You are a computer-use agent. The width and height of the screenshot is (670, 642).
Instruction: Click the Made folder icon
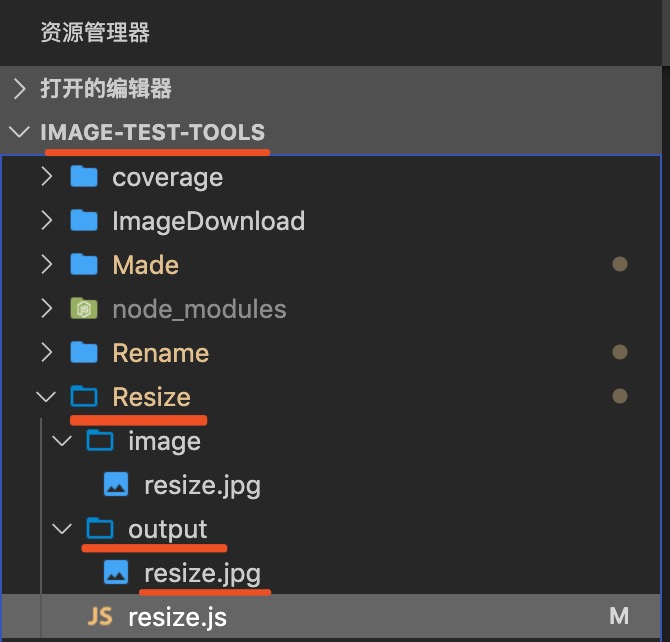[x=84, y=264]
